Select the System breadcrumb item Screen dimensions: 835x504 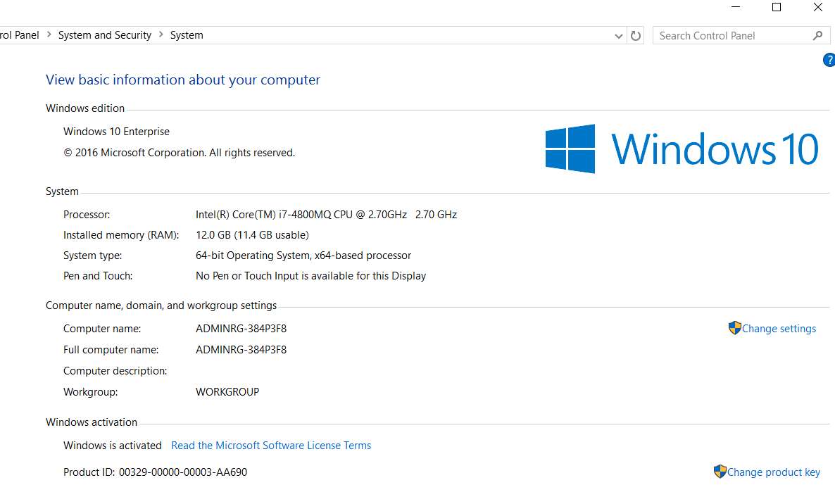click(187, 35)
